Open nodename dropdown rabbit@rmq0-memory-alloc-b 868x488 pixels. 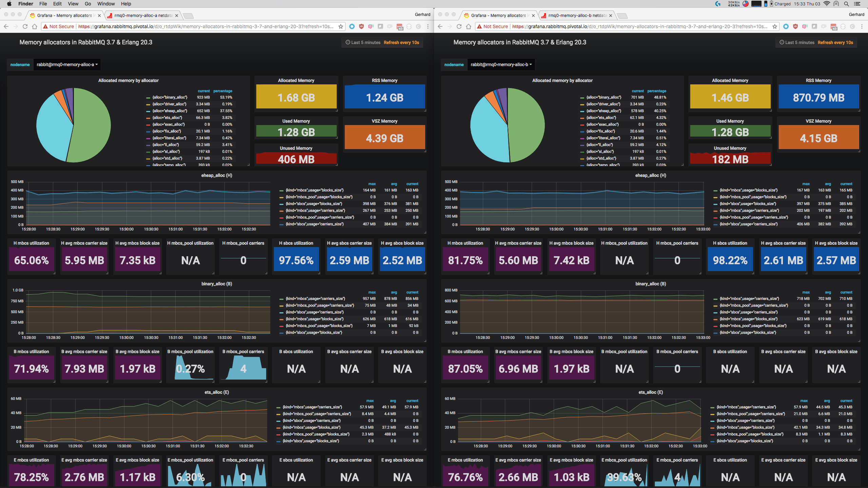501,64
